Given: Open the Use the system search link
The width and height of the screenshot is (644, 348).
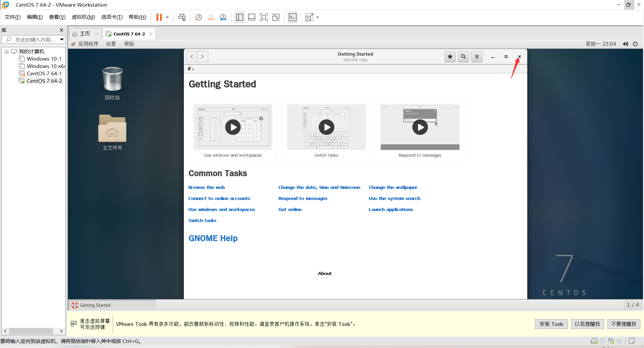Looking at the screenshot, I should pos(394,199).
